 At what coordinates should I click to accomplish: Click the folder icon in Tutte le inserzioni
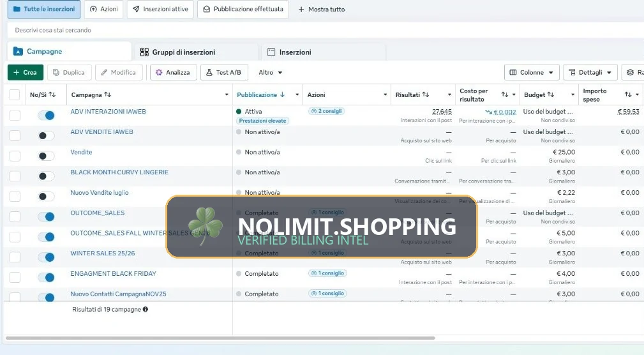17,9
